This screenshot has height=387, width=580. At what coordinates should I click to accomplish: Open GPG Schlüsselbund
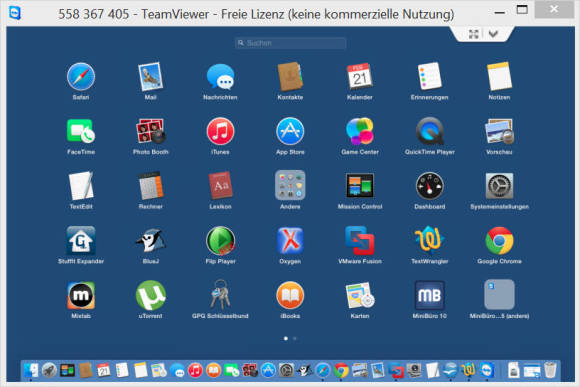[220, 295]
